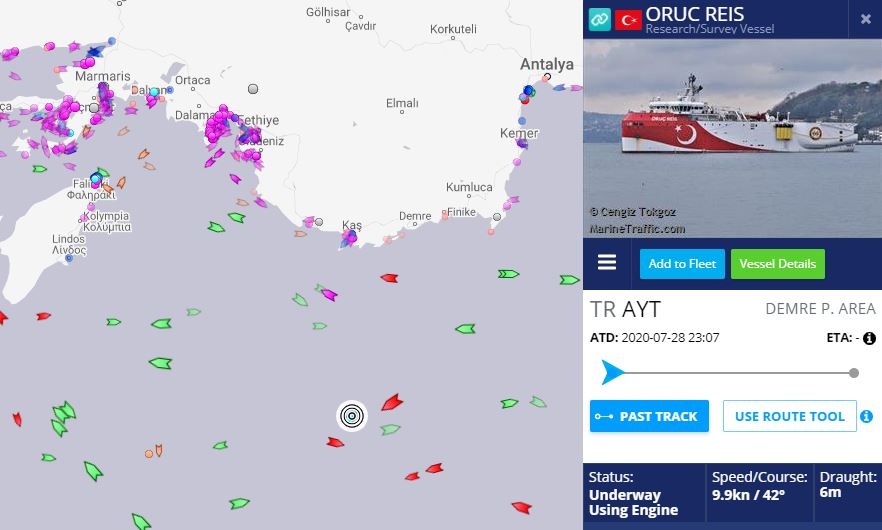Viewport: 882px width, 530px height.
Task: Click the ORUC REIS vessel name title
Action: click(694, 14)
